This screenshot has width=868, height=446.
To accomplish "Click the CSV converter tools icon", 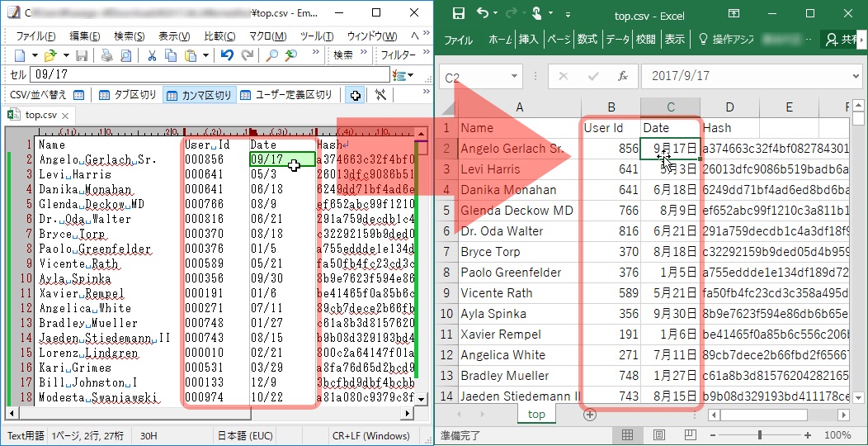I will [x=380, y=95].
